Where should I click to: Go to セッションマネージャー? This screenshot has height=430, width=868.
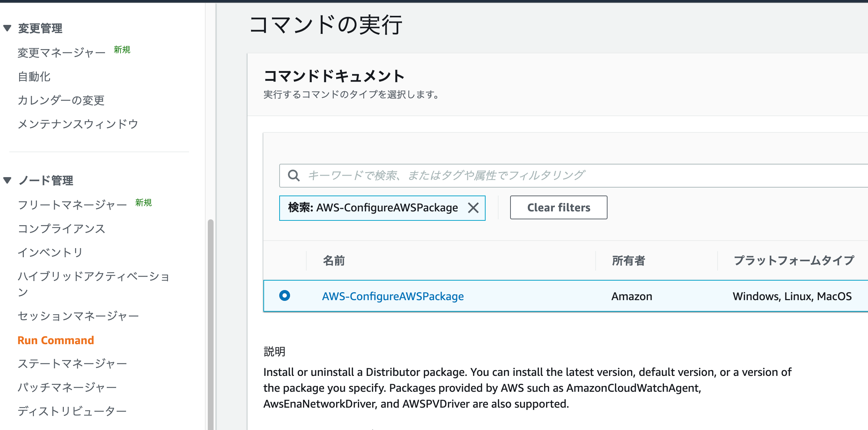pyautogui.click(x=78, y=316)
